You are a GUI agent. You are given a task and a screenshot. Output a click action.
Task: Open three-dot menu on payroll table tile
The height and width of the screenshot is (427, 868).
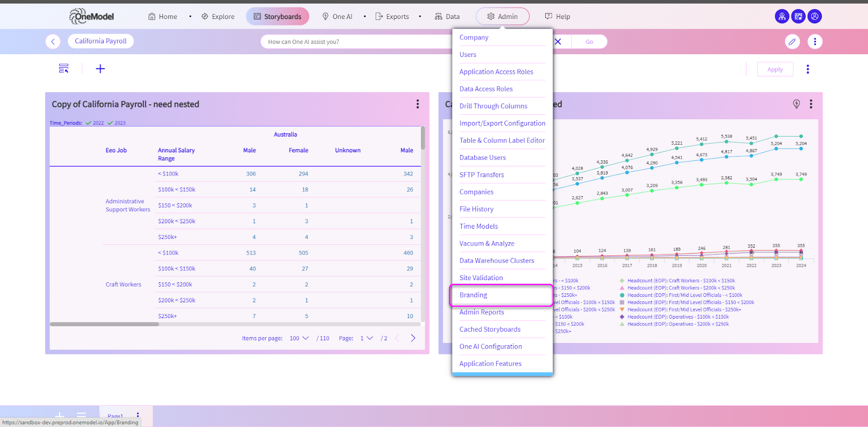417,104
